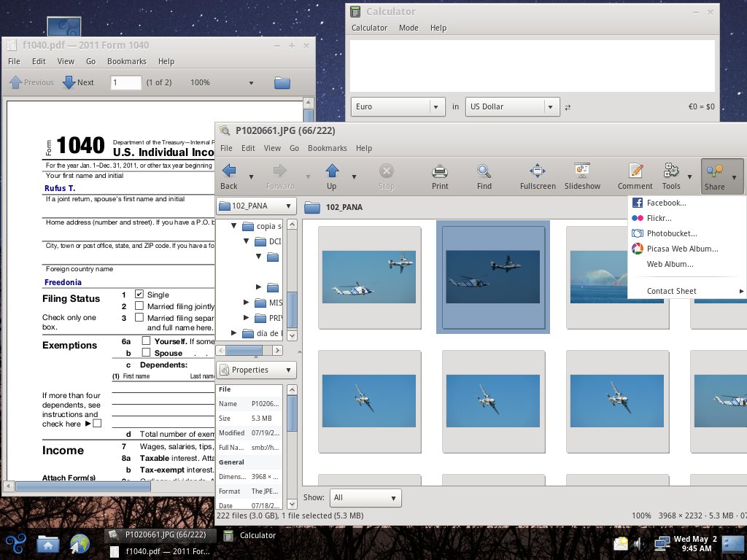Go Up one folder level
This screenshot has width=747, height=560.
[x=332, y=176]
